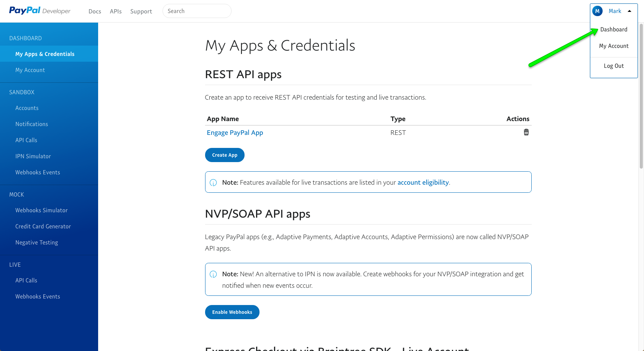Open the Docs menu
The image size is (644, 351).
tap(95, 11)
